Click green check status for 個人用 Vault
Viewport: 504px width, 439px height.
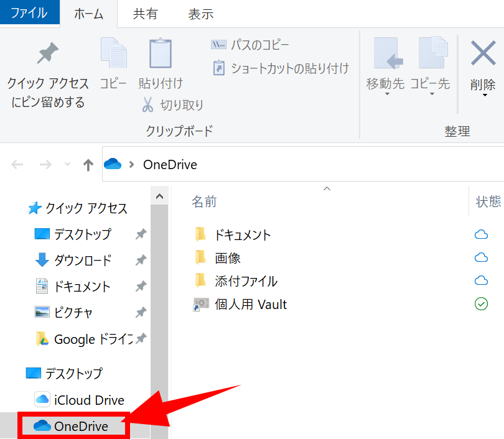(481, 304)
